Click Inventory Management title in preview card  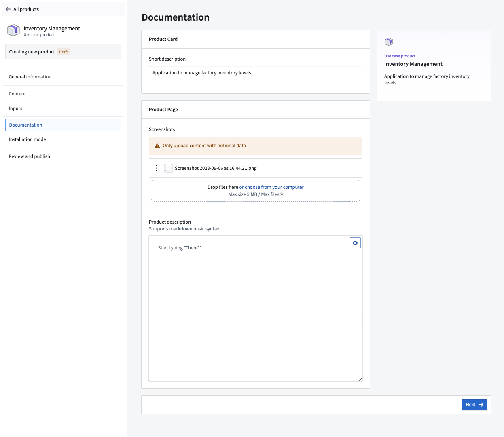[x=413, y=64]
